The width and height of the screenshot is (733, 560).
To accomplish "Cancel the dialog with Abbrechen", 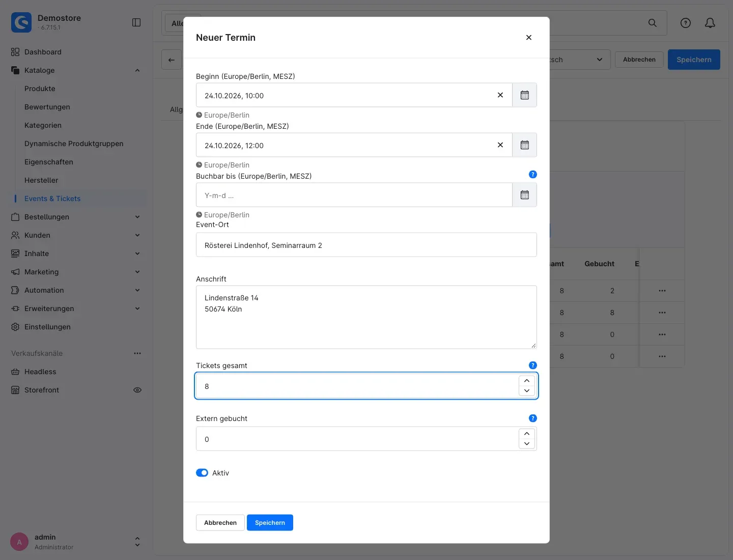I will (x=220, y=522).
